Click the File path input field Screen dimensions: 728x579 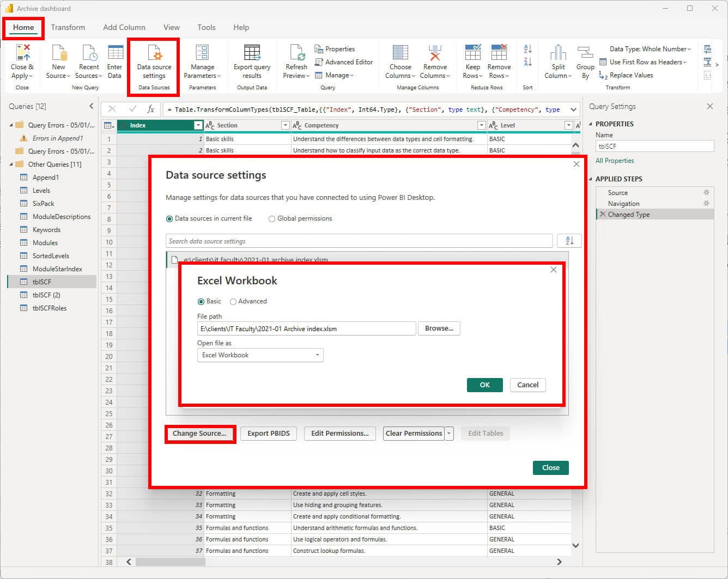pos(307,328)
